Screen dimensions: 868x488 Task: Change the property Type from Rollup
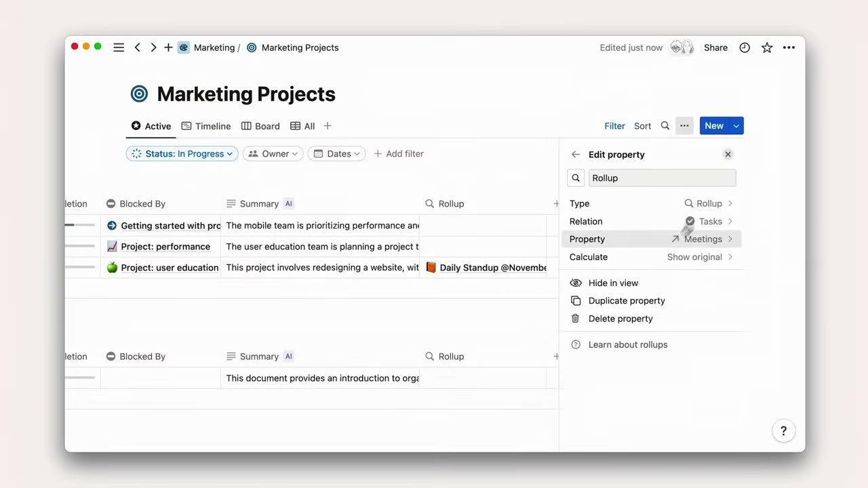[651, 203]
